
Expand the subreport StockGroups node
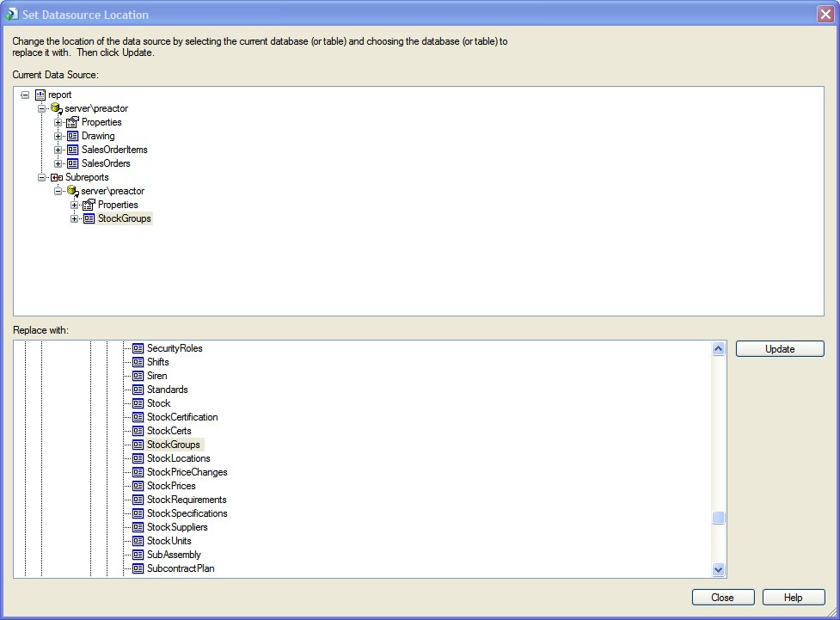75,218
